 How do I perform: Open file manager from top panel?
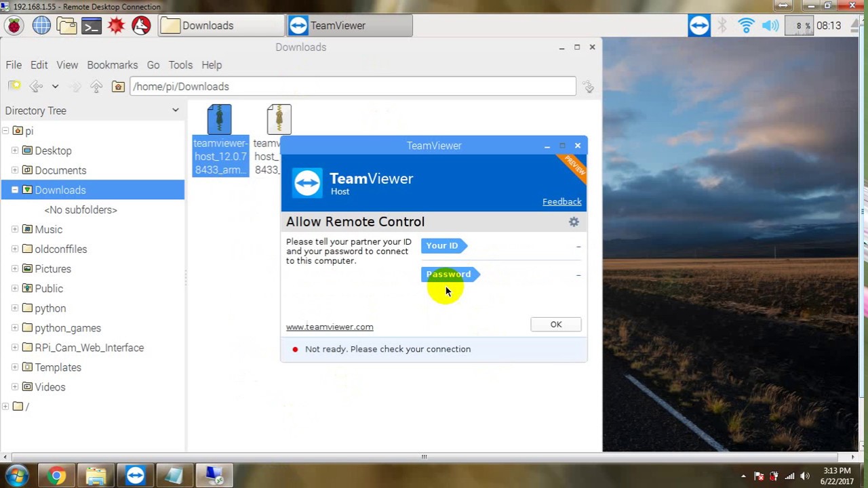click(x=66, y=26)
